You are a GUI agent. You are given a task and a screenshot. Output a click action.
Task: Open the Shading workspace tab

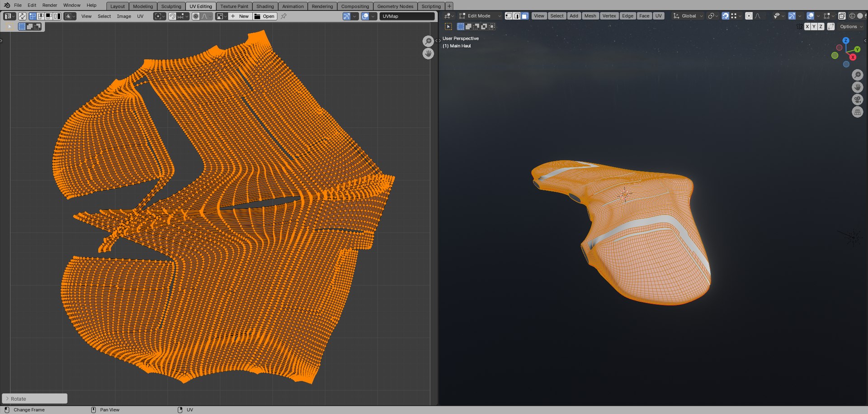pyautogui.click(x=265, y=6)
